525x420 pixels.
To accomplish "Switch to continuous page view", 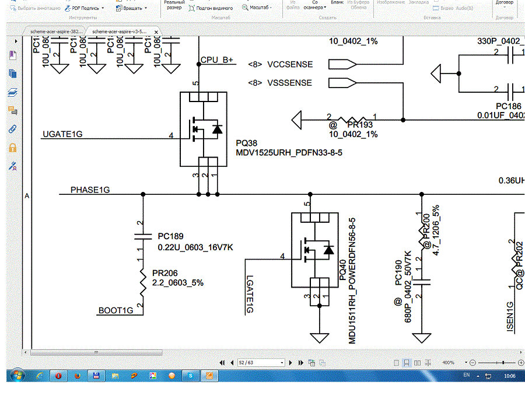I will click(407, 363).
